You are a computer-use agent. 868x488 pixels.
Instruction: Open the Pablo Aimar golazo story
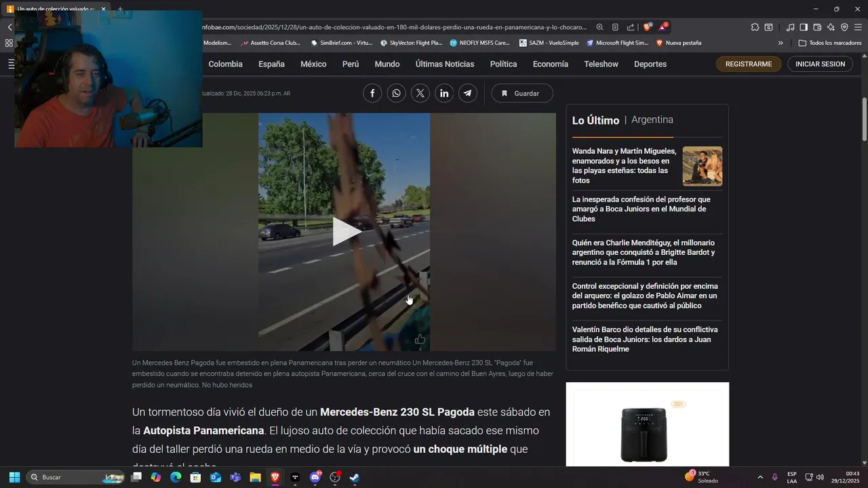[x=645, y=296]
